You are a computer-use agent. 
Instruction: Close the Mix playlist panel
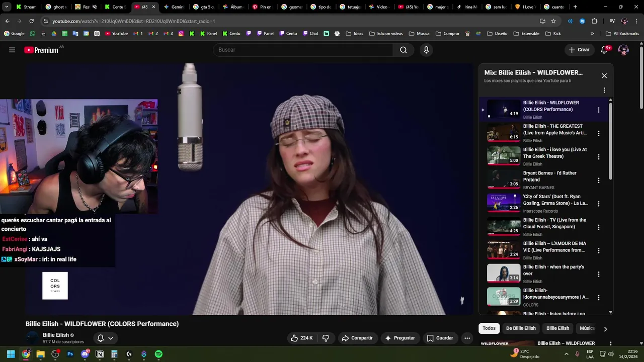604,76
